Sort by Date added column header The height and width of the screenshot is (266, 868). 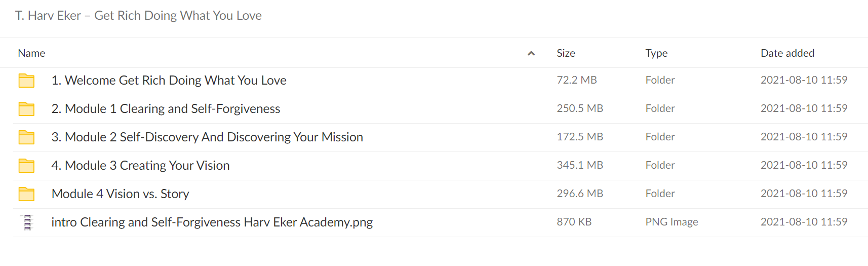787,53
